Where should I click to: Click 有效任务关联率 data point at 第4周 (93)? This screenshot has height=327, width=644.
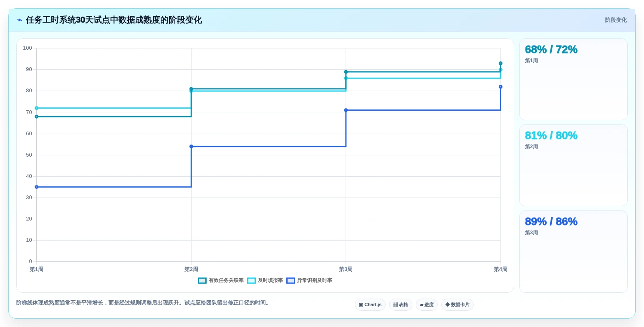pyautogui.click(x=500, y=63)
